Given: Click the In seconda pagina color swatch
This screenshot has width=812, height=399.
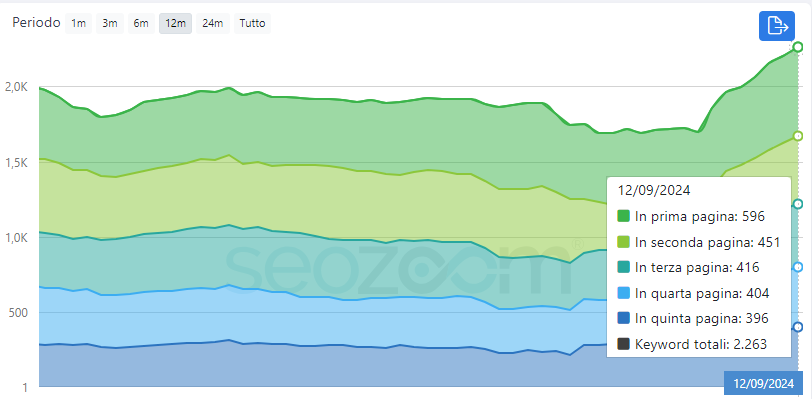Looking at the screenshot, I should (624, 242).
